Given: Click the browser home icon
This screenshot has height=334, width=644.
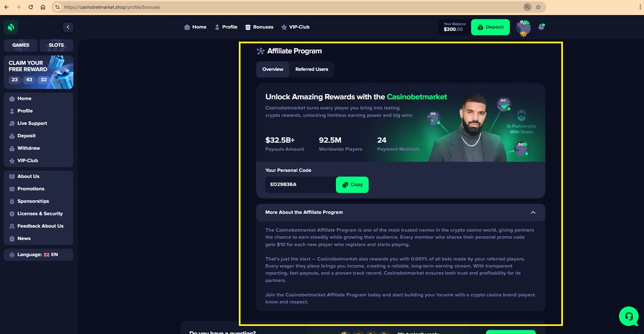Looking at the screenshot, I should (x=42, y=7).
